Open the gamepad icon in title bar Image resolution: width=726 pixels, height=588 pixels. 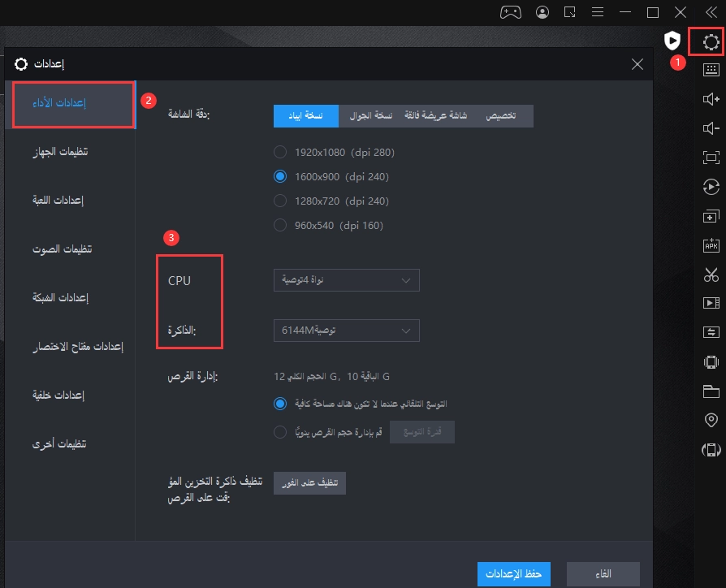[x=510, y=12]
